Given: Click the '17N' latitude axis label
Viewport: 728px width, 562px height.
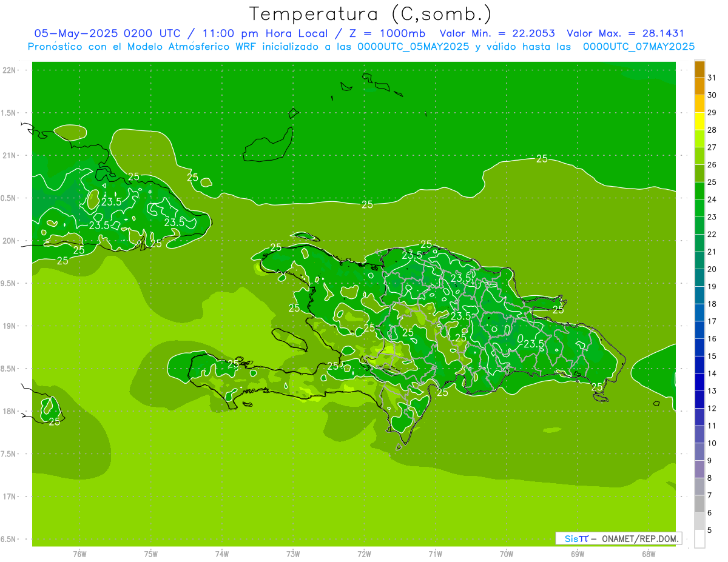Looking at the screenshot, I should tap(10, 497).
